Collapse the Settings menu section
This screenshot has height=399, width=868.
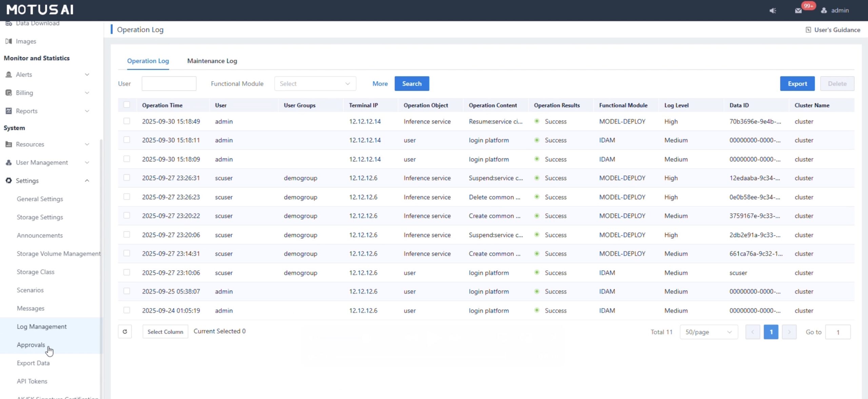[x=87, y=181]
